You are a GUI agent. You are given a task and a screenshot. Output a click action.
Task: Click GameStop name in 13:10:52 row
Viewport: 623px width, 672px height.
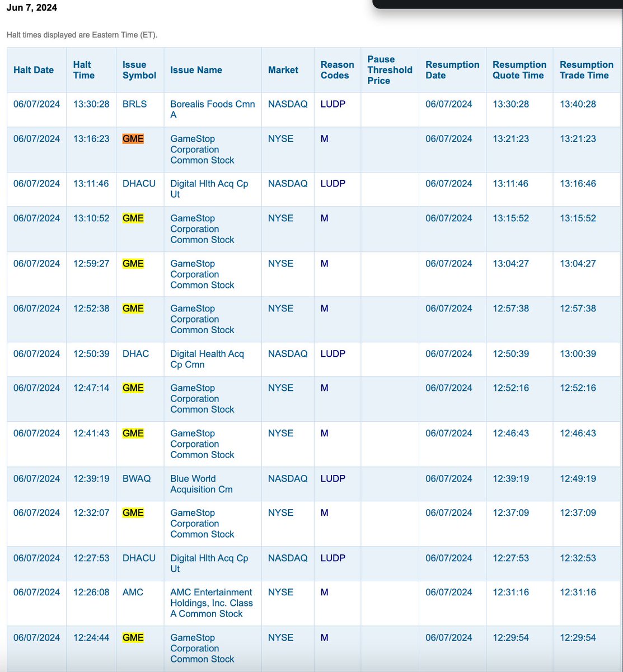tap(203, 229)
